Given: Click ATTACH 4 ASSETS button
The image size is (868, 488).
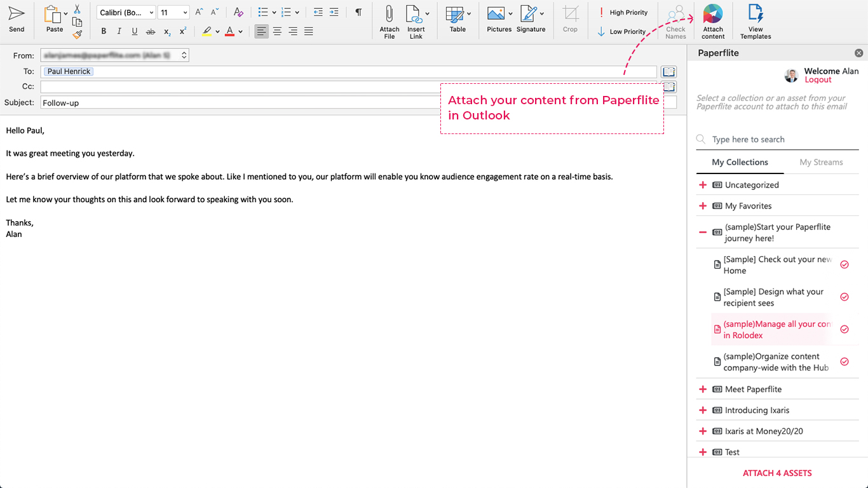Looking at the screenshot, I should (x=777, y=473).
